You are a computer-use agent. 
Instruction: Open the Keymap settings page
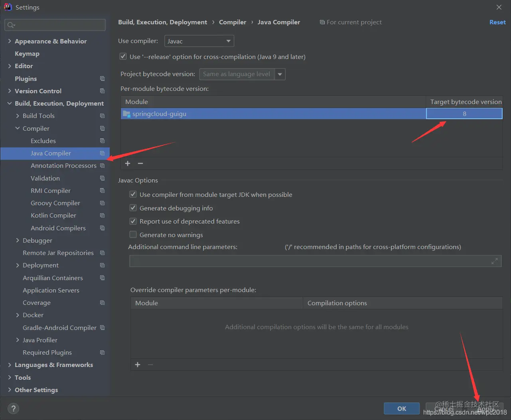click(27, 53)
